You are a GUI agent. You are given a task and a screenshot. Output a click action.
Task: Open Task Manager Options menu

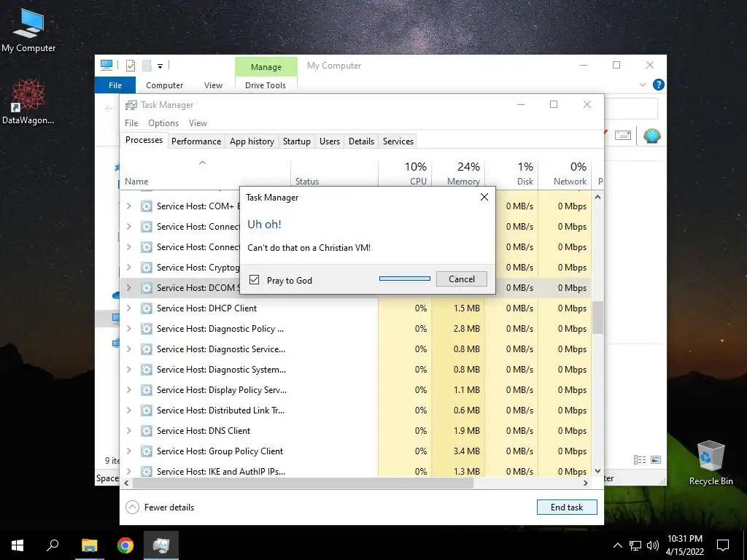point(163,122)
